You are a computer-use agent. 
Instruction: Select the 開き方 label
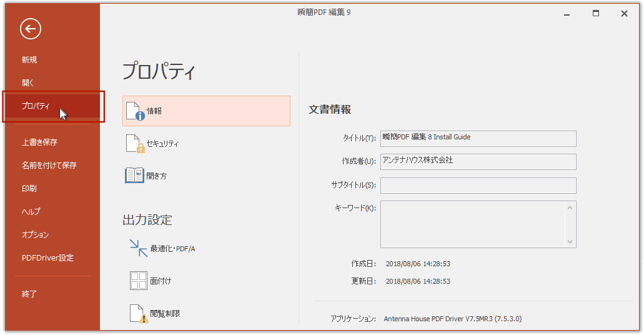[x=157, y=176]
